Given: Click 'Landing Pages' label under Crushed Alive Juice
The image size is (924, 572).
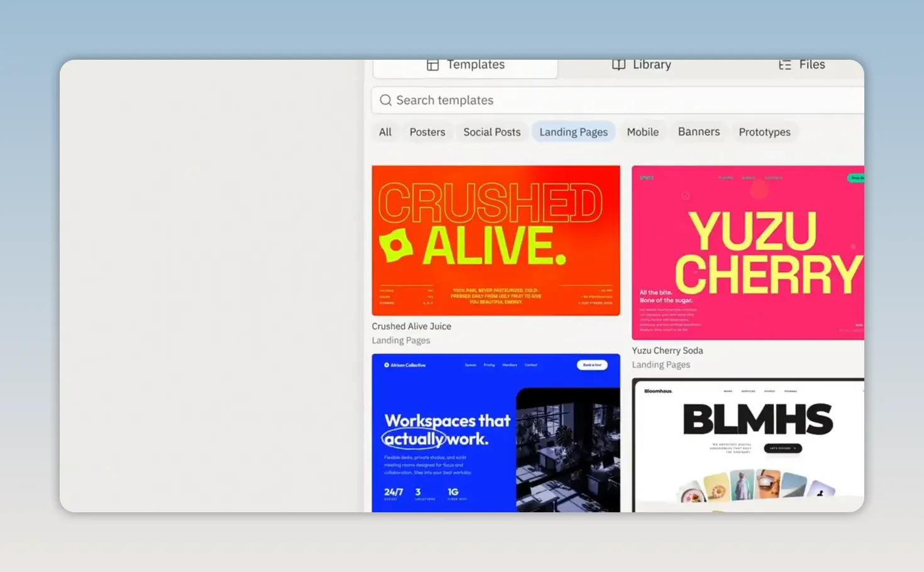Looking at the screenshot, I should coord(401,341).
